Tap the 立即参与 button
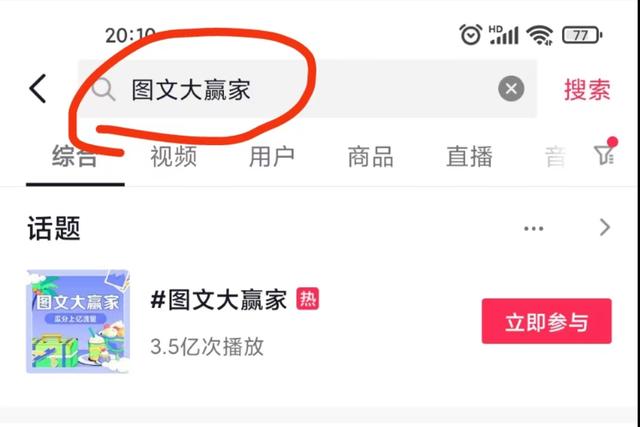The width and height of the screenshot is (640, 427). tap(547, 321)
